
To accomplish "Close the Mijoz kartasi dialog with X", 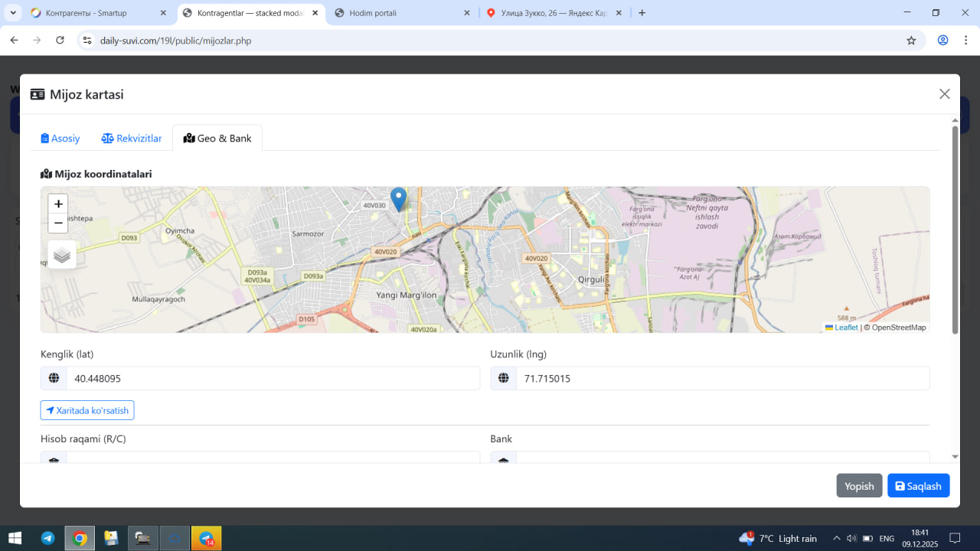I will pyautogui.click(x=944, y=94).
